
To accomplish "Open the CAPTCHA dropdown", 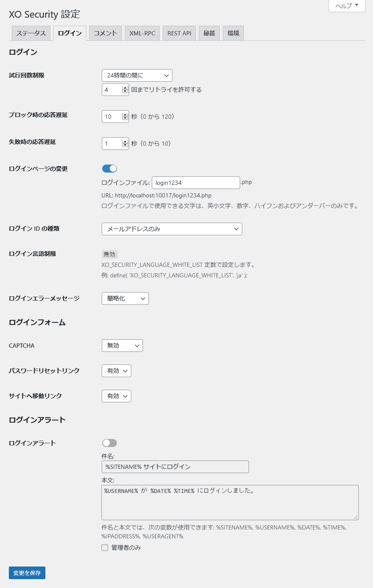I will 122,345.
